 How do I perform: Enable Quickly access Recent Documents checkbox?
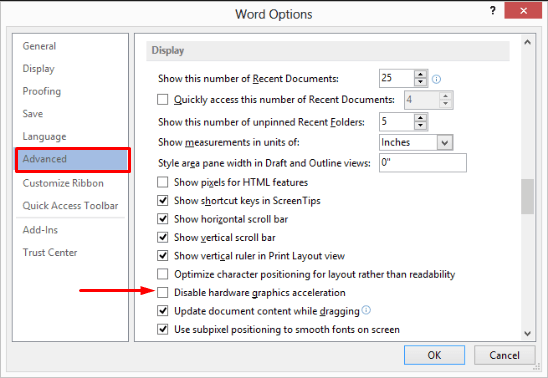[x=162, y=100]
